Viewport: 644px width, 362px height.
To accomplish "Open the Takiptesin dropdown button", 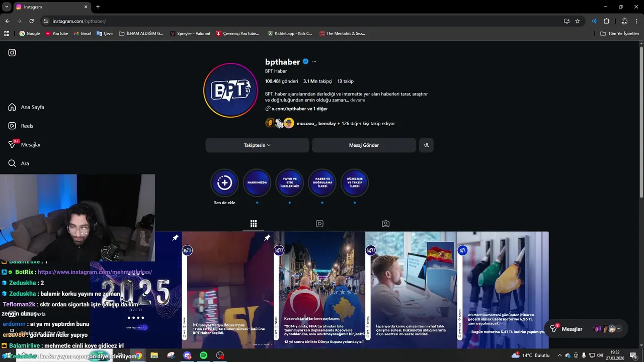I will [x=257, y=145].
